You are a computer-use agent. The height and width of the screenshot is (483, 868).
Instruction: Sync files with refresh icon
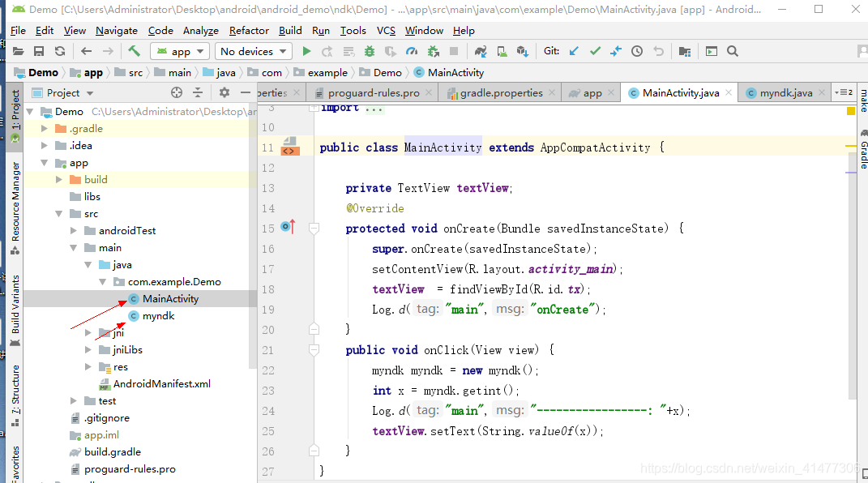pyautogui.click(x=60, y=51)
